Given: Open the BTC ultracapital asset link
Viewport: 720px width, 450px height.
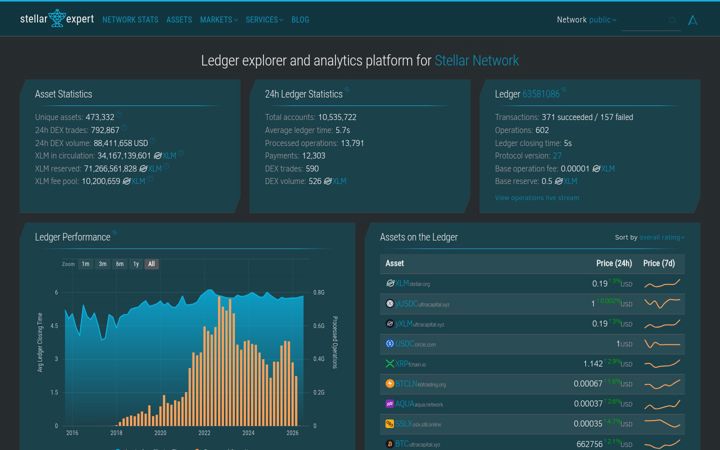Looking at the screenshot, I should [x=417, y=444].
